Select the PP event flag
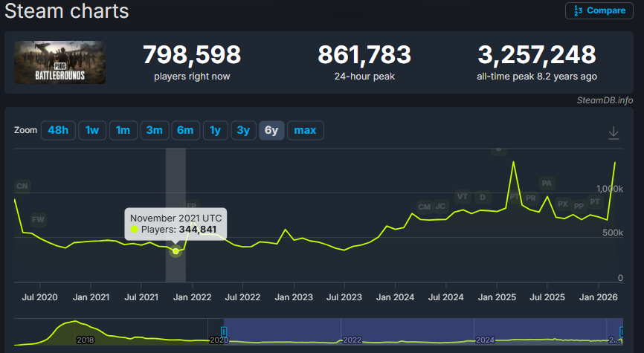The width and height of the screenshot is (644, 353). [579, 206]
